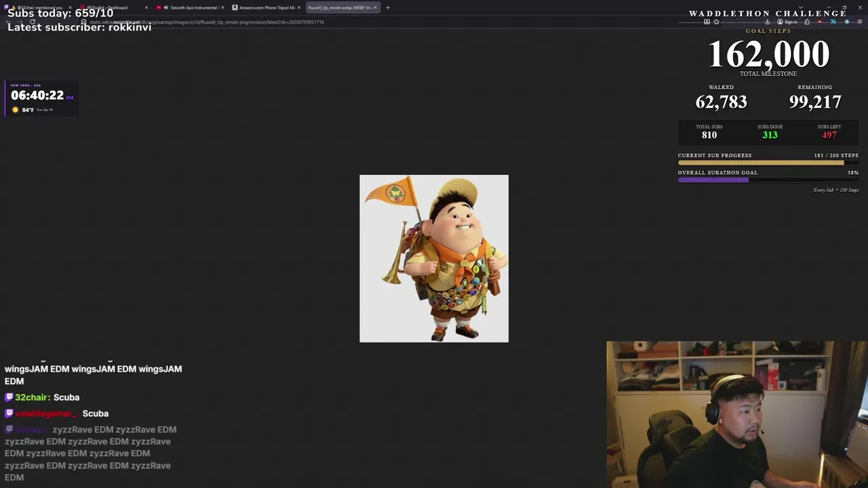Open the list all tabs dropdown
The image size is (868, 488).
801,7
